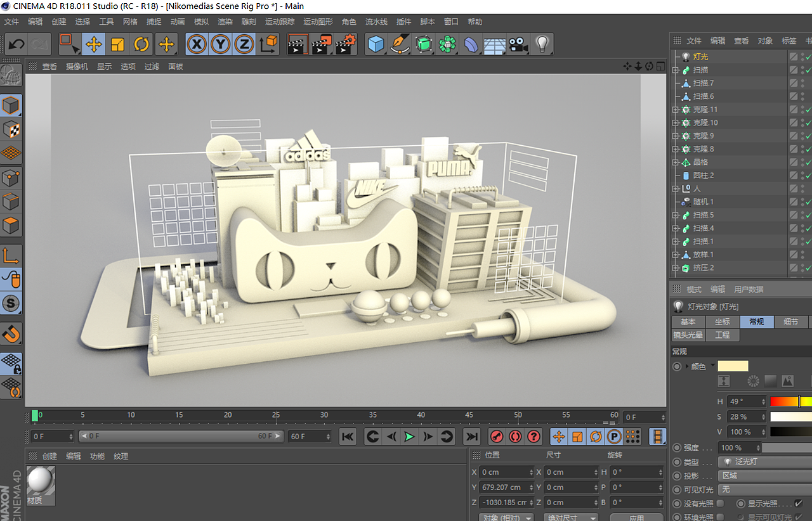Open the 文件 menu in the main menu bar
812x521 pixels.
point(11,22)
